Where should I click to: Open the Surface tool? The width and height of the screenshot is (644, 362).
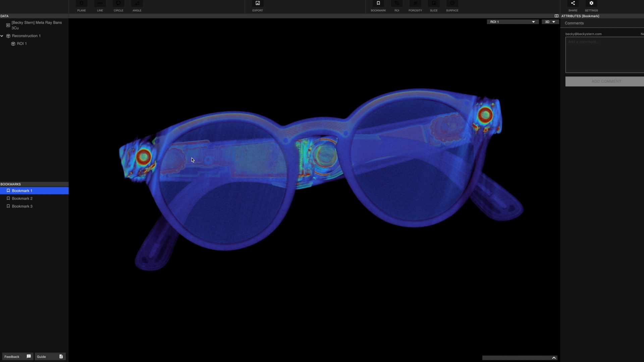452,4
